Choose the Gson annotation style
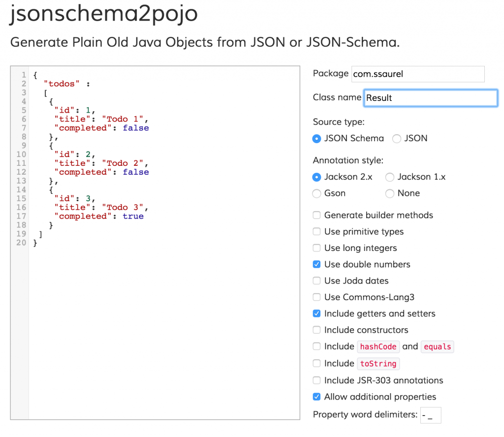Image resolution: width=504 pixels, height=437 pixels. [316, 193]
